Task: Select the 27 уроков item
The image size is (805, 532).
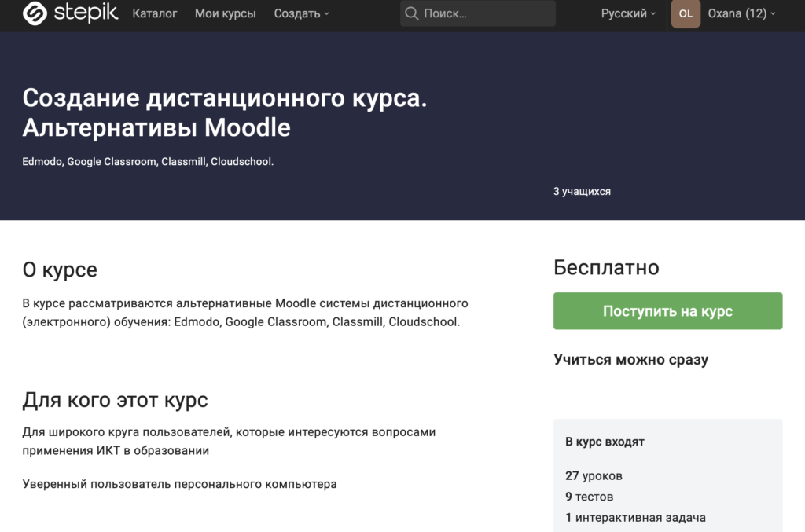Action: pos(594,475)
